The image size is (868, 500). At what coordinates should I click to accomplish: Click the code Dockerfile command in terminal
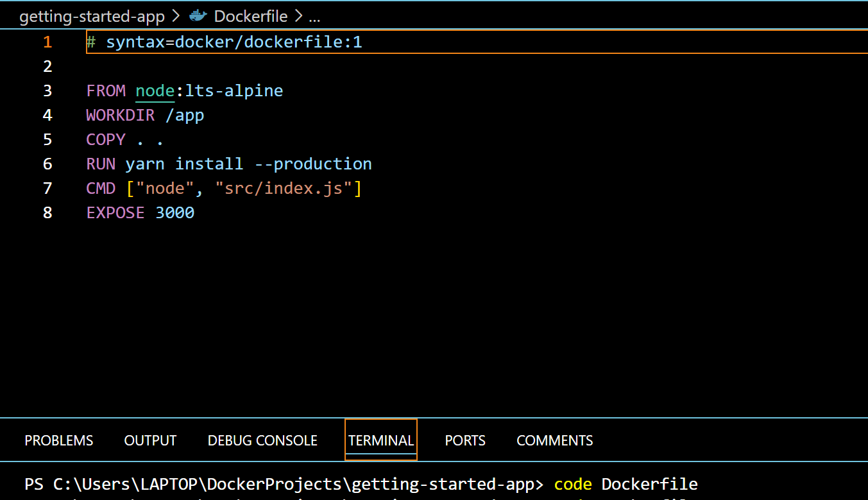point(626,484)
